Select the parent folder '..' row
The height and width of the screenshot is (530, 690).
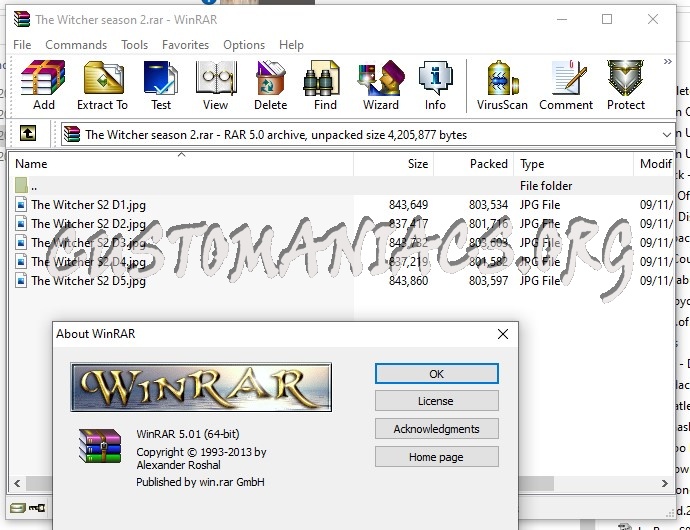pyautogui.click(x=341, y=186)
